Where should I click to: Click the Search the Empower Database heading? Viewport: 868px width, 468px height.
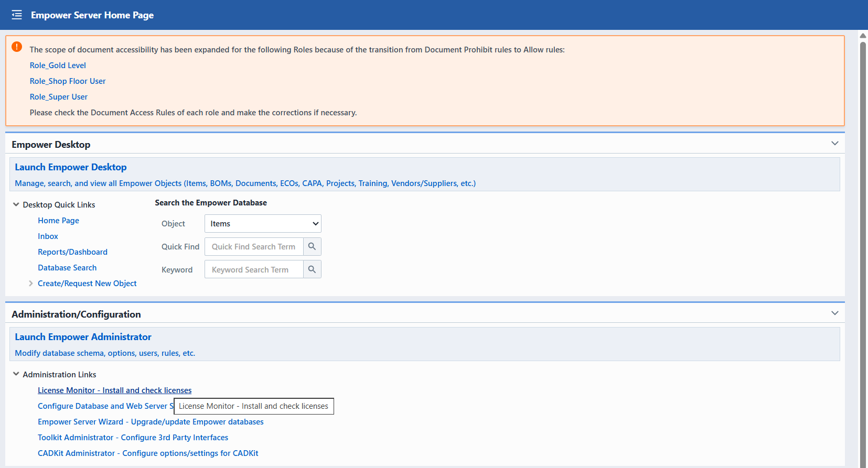point(211,202)
